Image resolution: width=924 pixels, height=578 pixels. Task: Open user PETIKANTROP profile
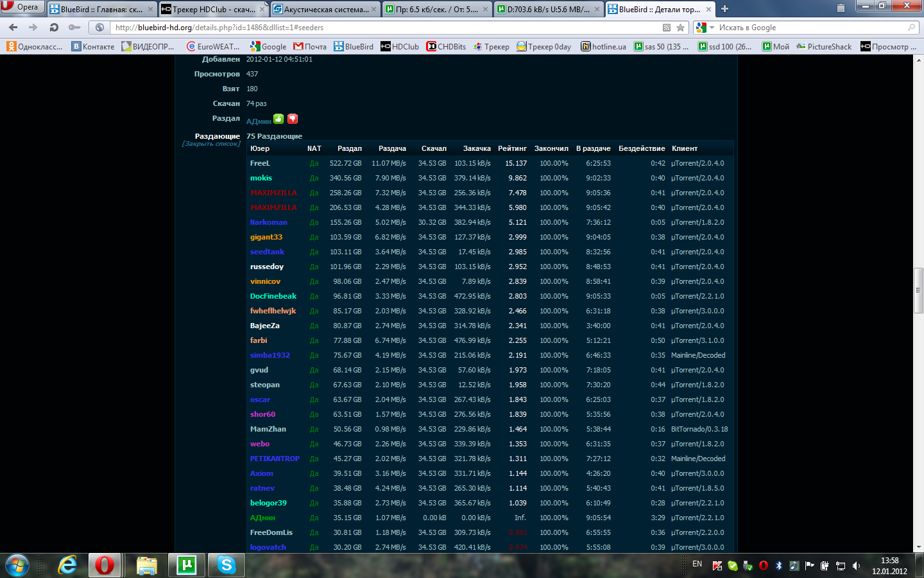(275, 459)
